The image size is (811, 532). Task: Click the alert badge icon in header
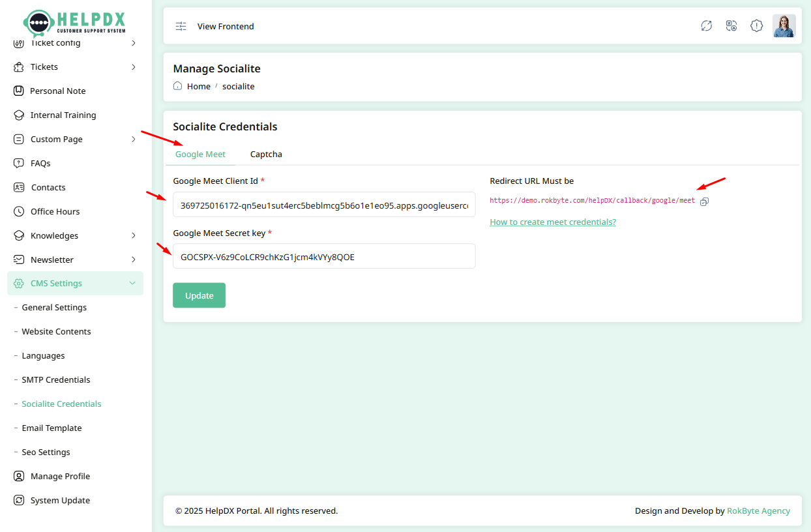[x=756, y=26]
